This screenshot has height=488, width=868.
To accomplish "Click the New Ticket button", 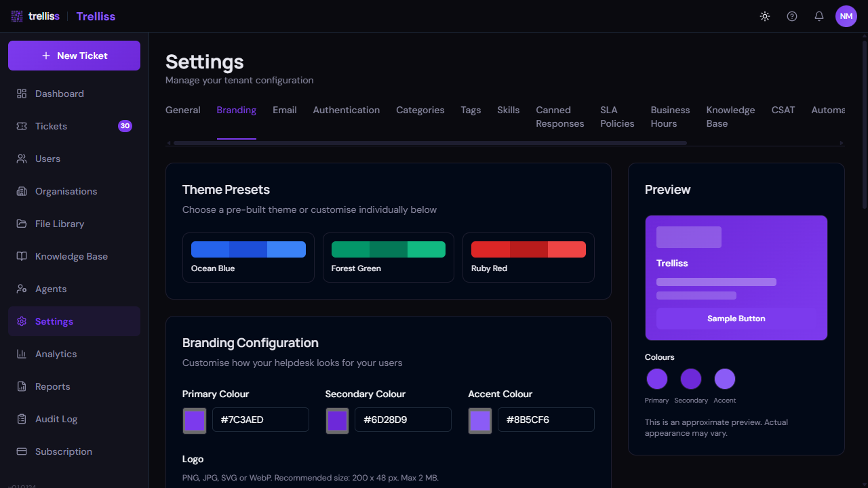I will tap(75, 56).
